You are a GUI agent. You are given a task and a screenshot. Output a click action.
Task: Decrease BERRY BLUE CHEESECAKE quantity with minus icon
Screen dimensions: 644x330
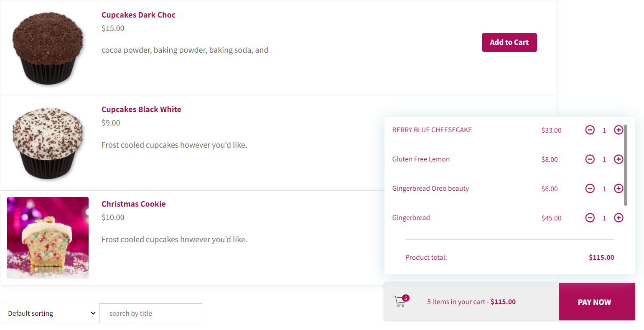[590, 130]
